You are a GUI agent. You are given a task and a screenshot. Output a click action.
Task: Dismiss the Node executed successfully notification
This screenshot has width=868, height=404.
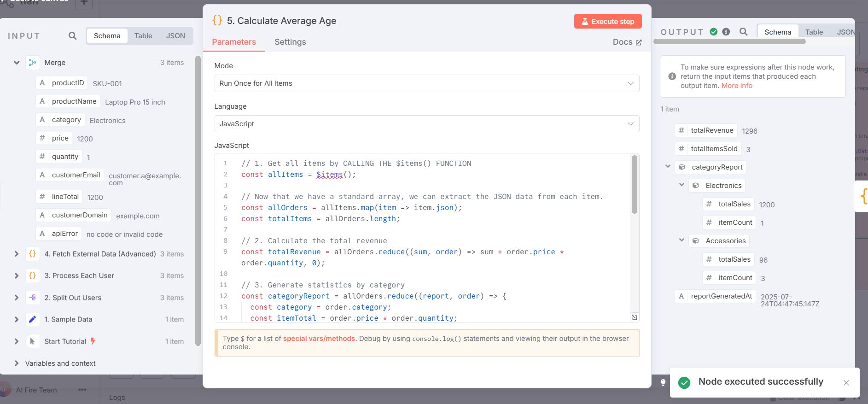click(x=846, y=383)
